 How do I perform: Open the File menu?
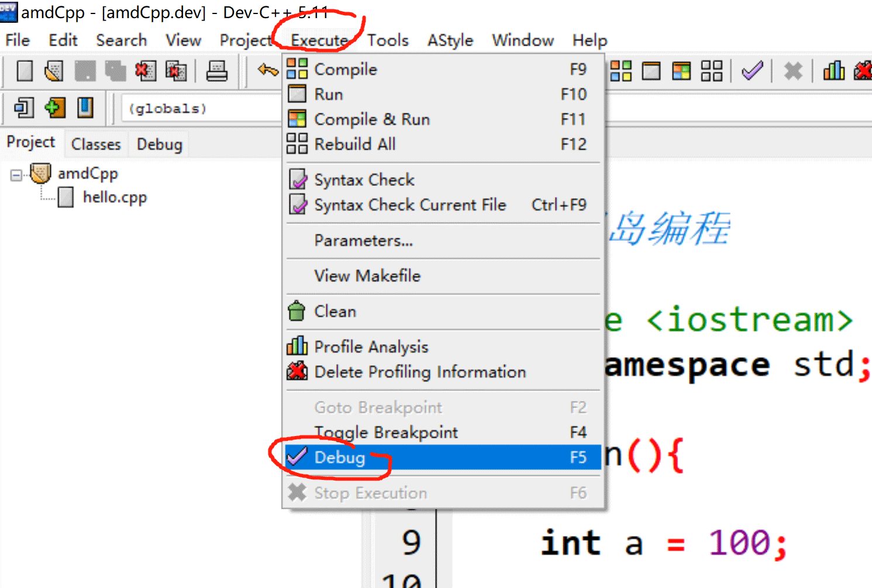pyautogui.click(x=18, y=40)
